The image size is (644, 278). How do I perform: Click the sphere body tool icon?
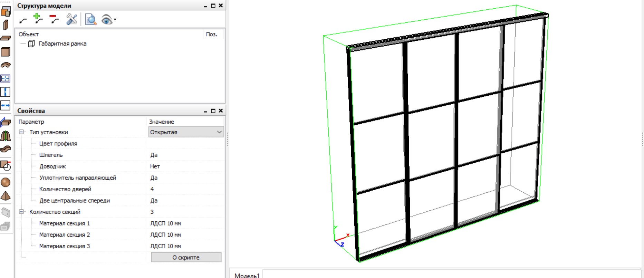tap(6, 182)
